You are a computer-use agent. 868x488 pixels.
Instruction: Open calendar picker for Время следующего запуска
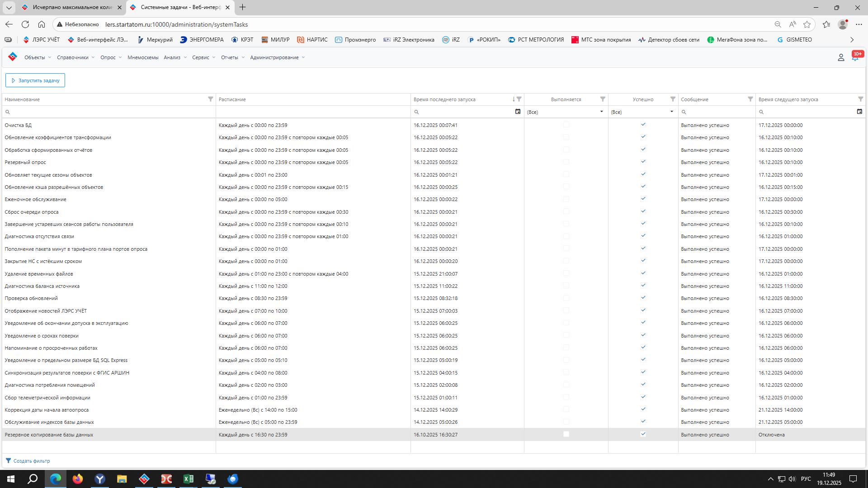[x=859, y=112]
